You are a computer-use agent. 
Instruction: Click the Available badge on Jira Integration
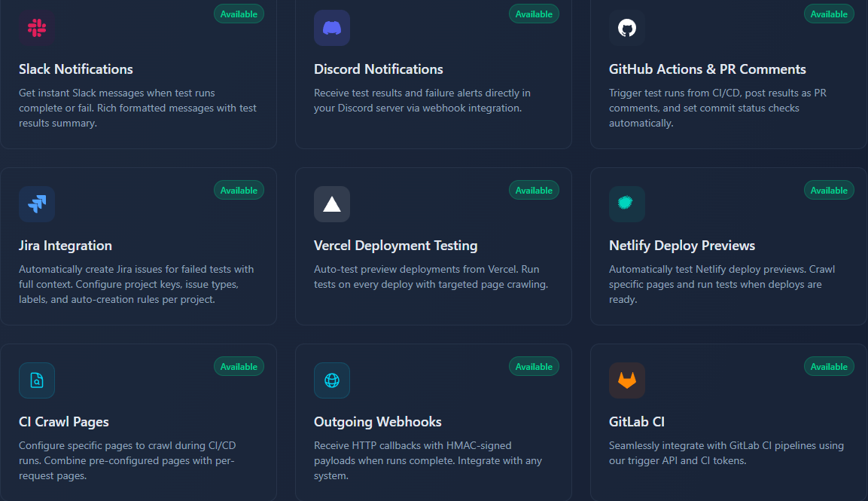239,191
